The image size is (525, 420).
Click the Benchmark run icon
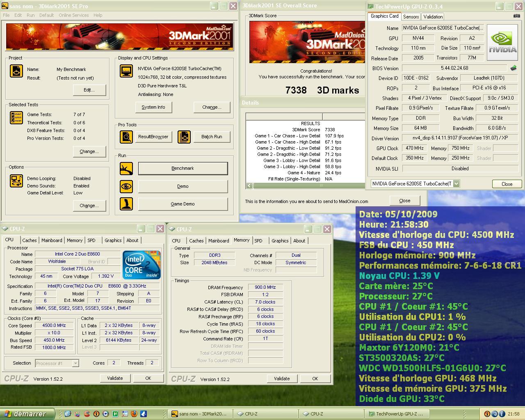[126, 169]
